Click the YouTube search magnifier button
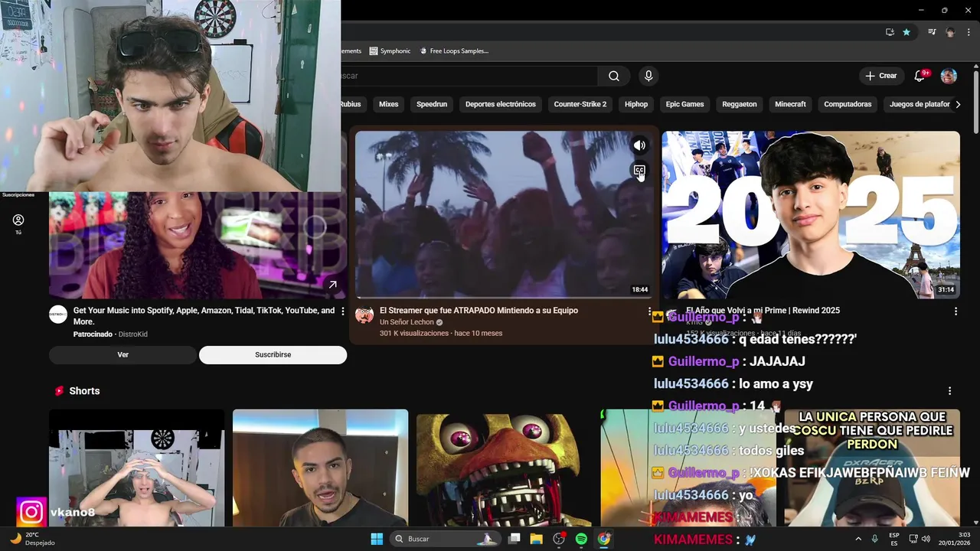The height and width of the screenshot is (551, 980). coord(614,76)
